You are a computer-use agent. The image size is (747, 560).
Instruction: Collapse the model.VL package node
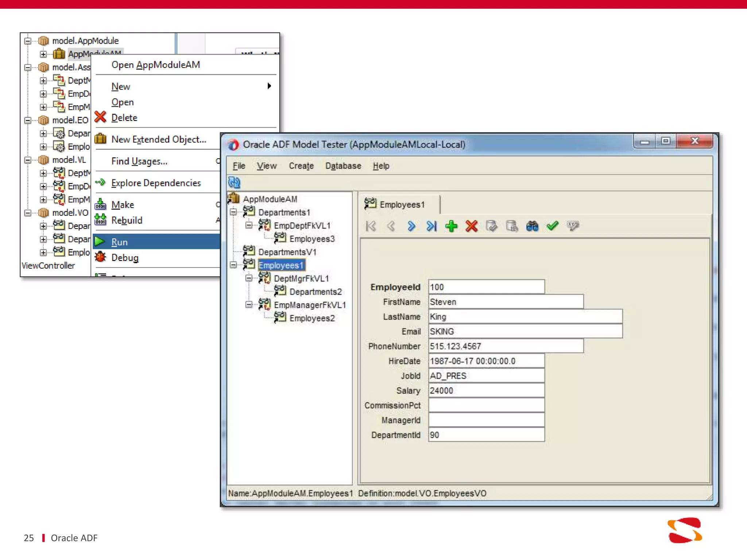pos(27,160)
